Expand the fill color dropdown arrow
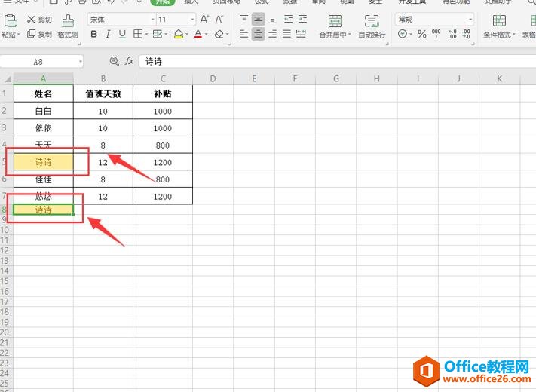Viewport: 536px width, 392px height. pos(187,34)
